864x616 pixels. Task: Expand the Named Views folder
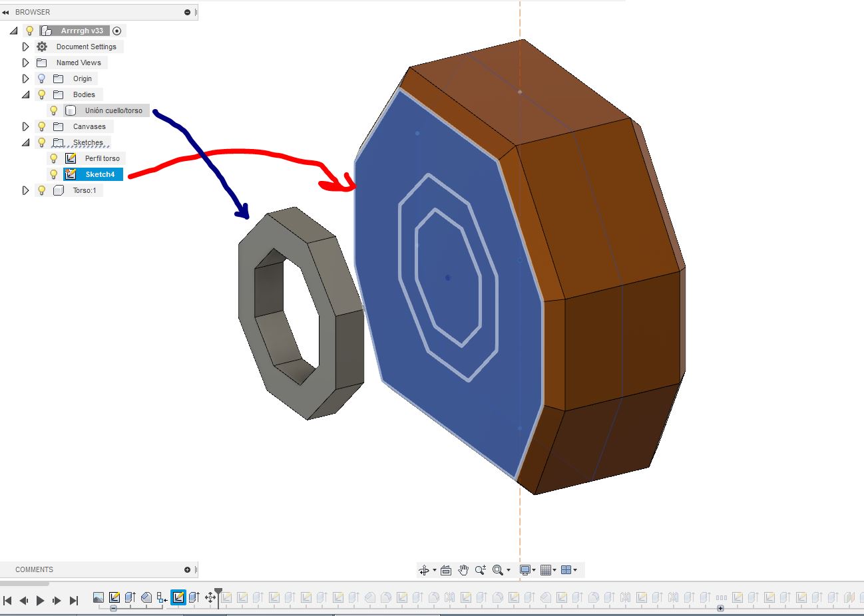25,63
